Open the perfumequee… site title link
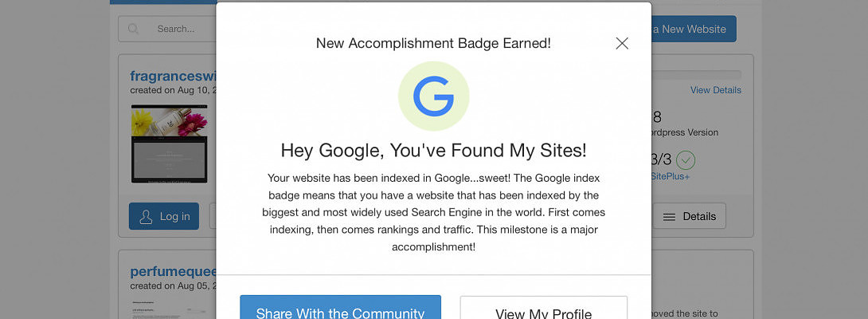The width and height of the screenshot is (868, 319). pos(173,271)
